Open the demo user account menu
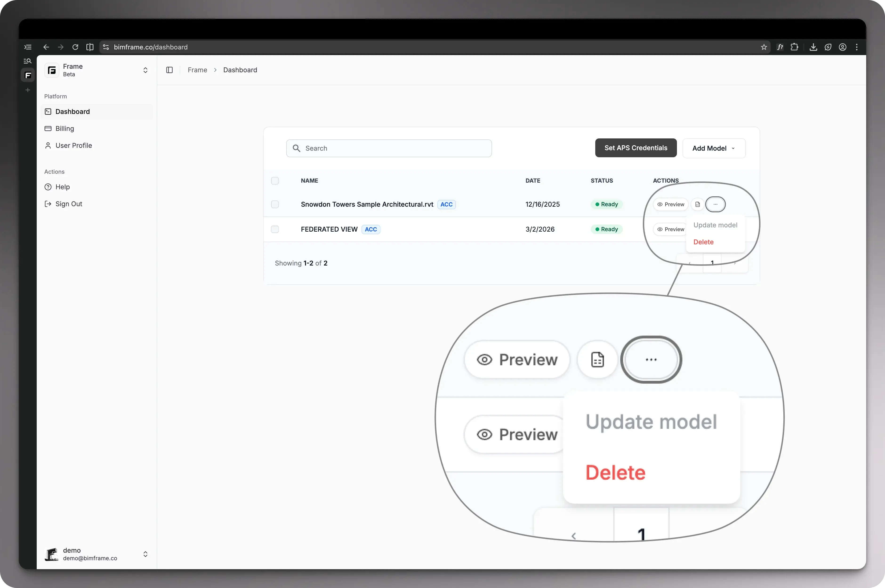The height and width of the screenshot is (588, 885). pyautogui.click(x=145, y=554)
